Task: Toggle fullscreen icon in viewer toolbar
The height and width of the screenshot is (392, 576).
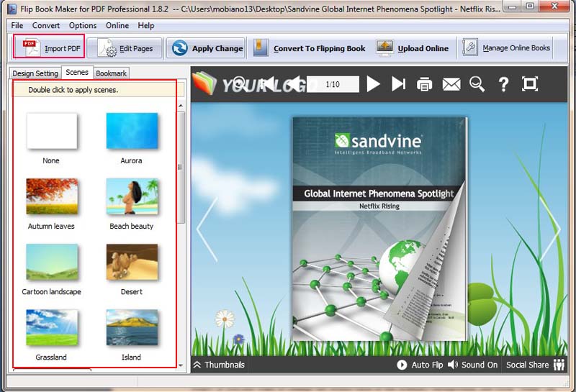Action: click(530, 83)
